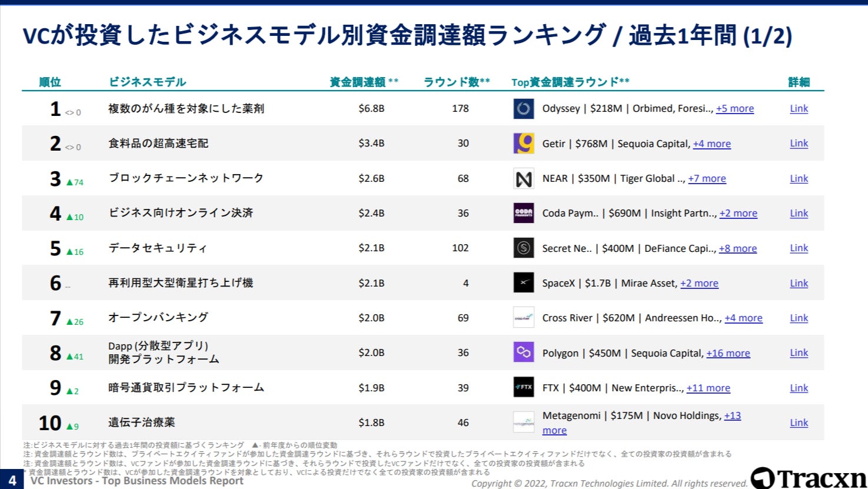Select the text ブロックチェーンネットワーク

[186, 178]
